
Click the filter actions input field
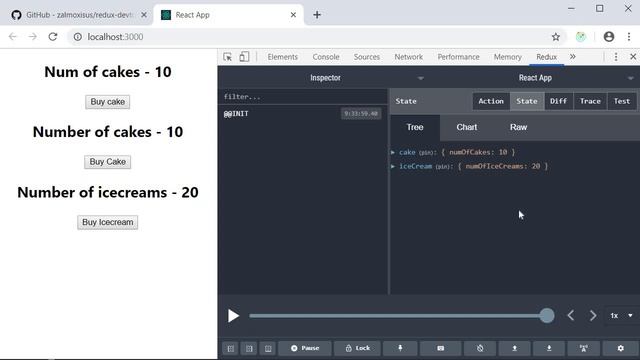pos(303,97)
